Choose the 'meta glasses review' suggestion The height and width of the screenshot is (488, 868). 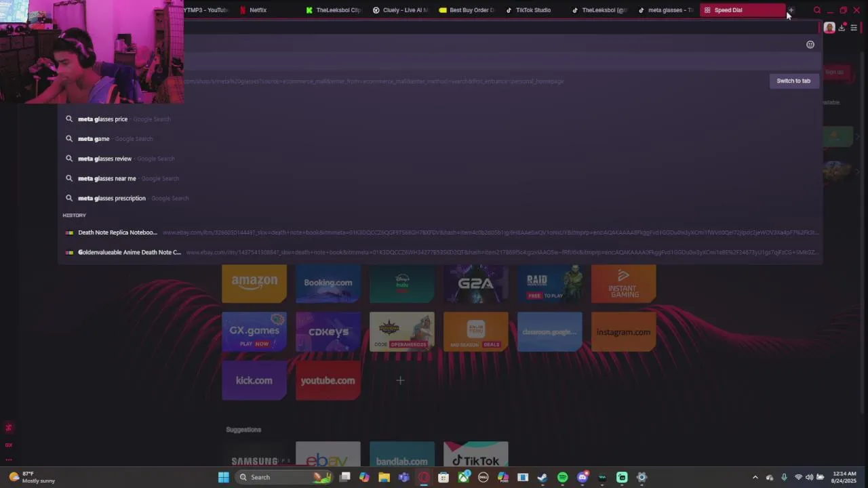point(441,159)
